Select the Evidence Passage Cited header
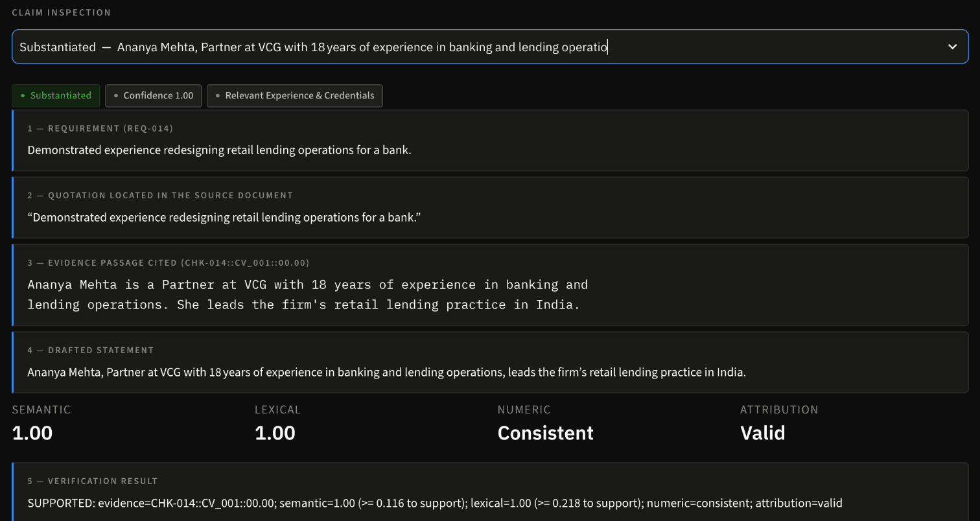The width and height of the screenshot is (980, 521). [169, 262]
